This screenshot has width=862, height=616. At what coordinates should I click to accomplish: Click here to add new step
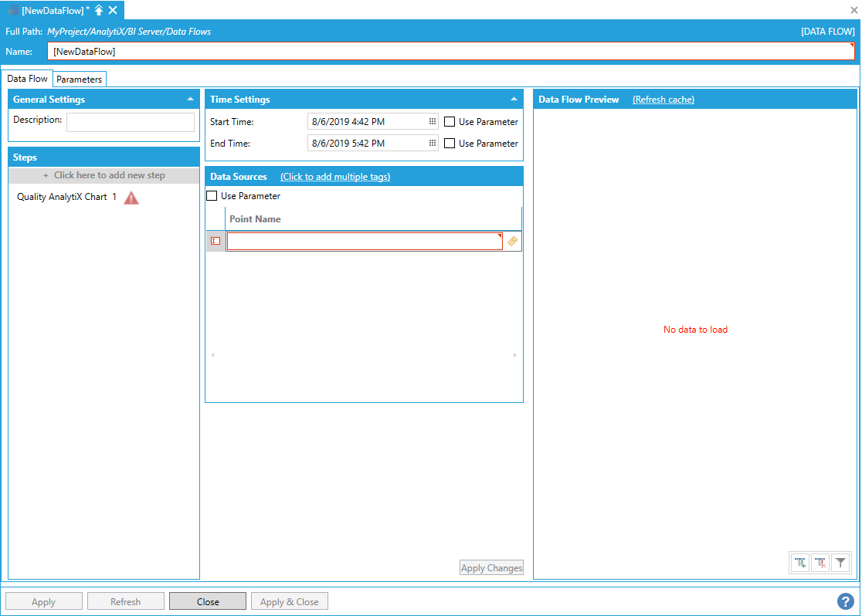(x=104, y=175)
